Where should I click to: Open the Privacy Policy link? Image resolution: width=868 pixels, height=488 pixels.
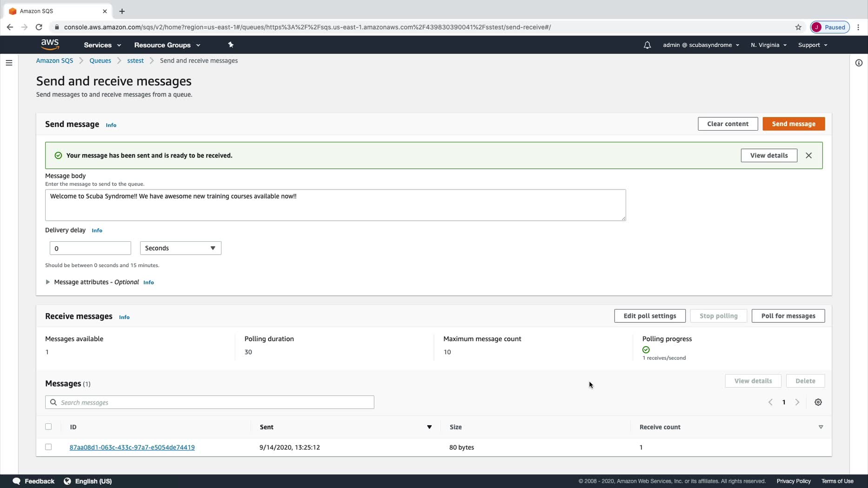tap(794, 481)
